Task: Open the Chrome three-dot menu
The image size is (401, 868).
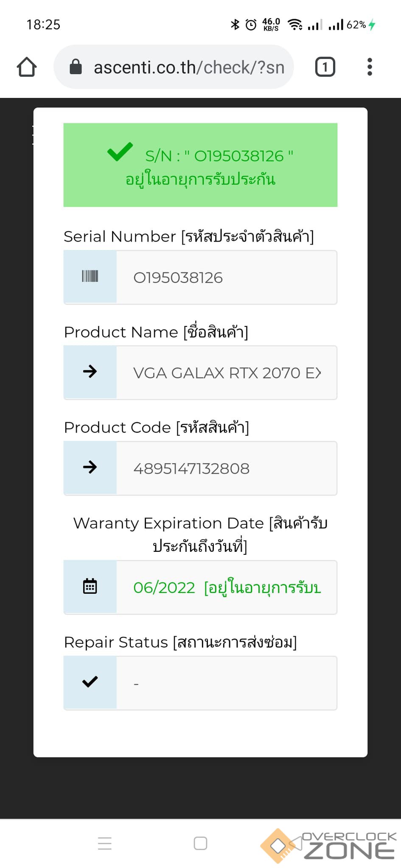Action: (x=370, y=67)
